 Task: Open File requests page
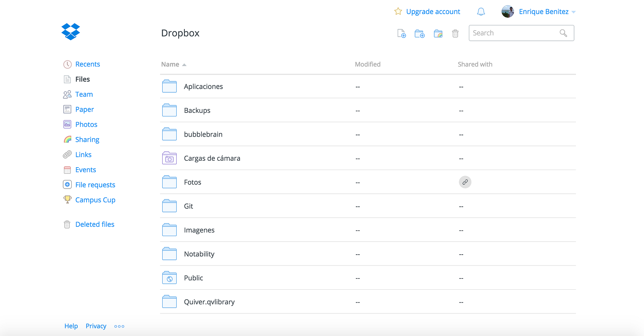(x=95, y=185)
